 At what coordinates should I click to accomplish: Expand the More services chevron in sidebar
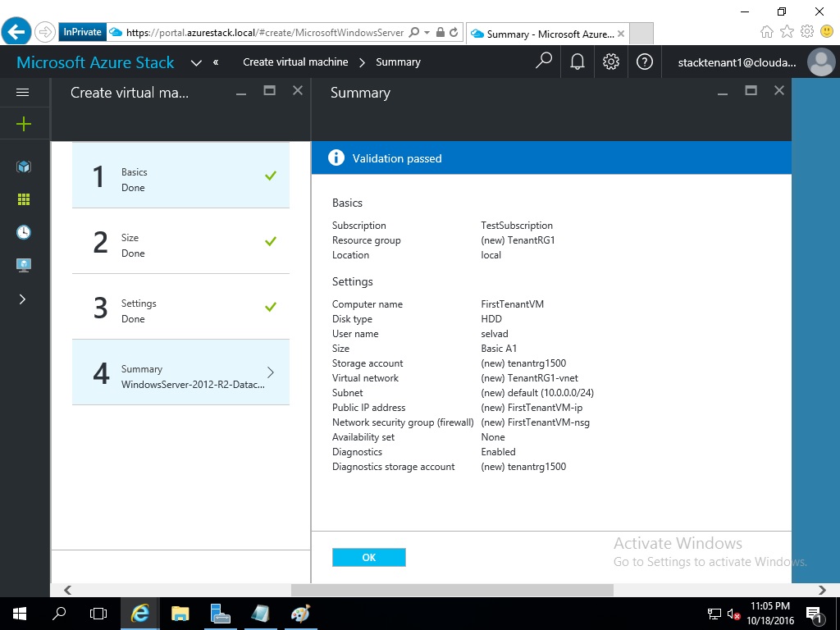[x=22, y=299]
